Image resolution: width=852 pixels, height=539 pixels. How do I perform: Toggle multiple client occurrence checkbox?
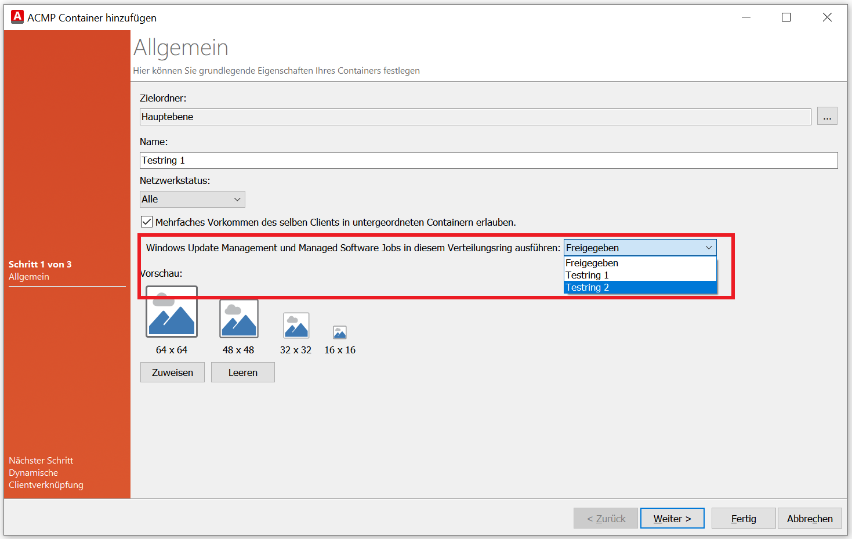[147, 222]
